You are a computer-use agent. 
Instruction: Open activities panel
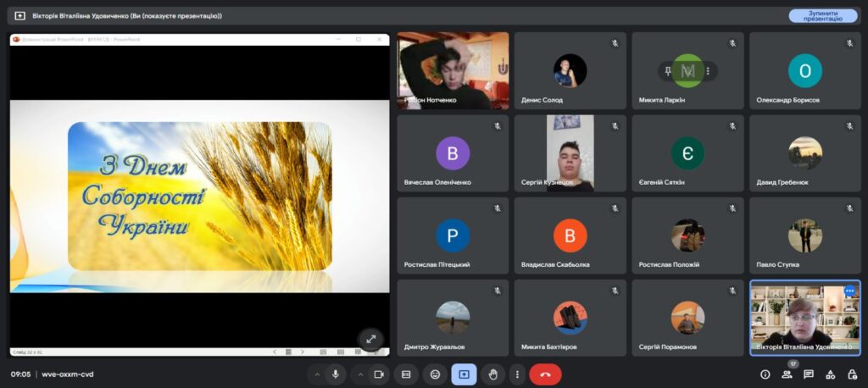pos(830,374)
